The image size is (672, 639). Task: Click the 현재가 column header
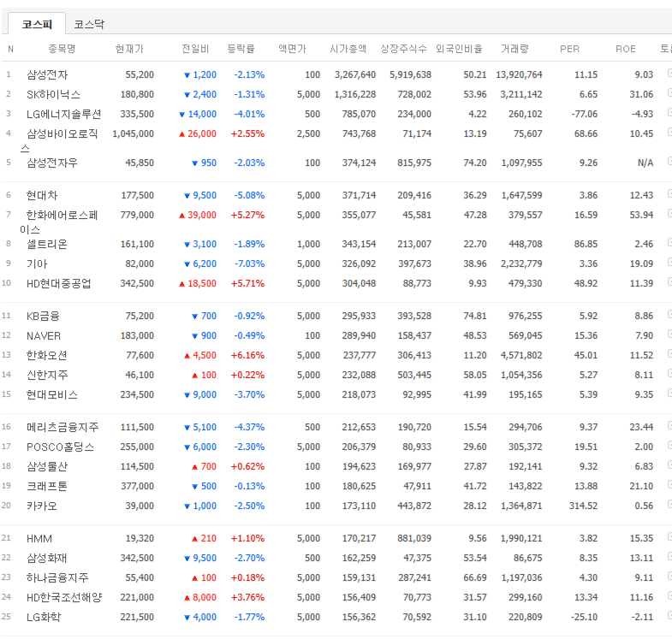coord(129,49)
